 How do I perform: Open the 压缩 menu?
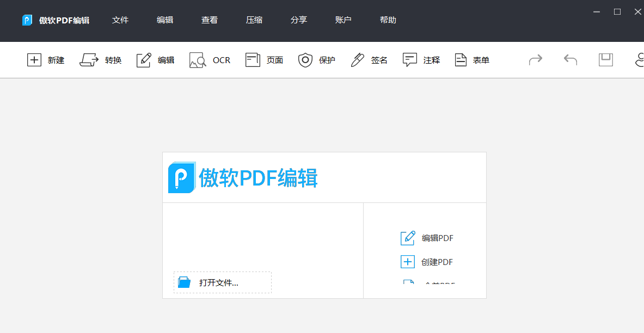tap(254, 20)
